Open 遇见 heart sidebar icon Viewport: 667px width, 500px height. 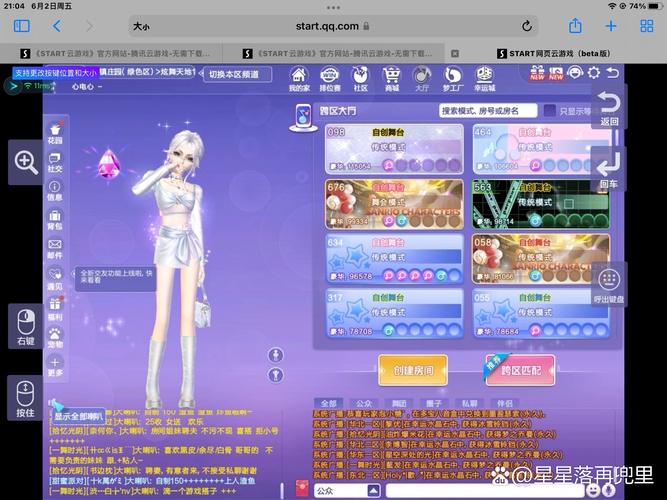click(x=55, y=279)
